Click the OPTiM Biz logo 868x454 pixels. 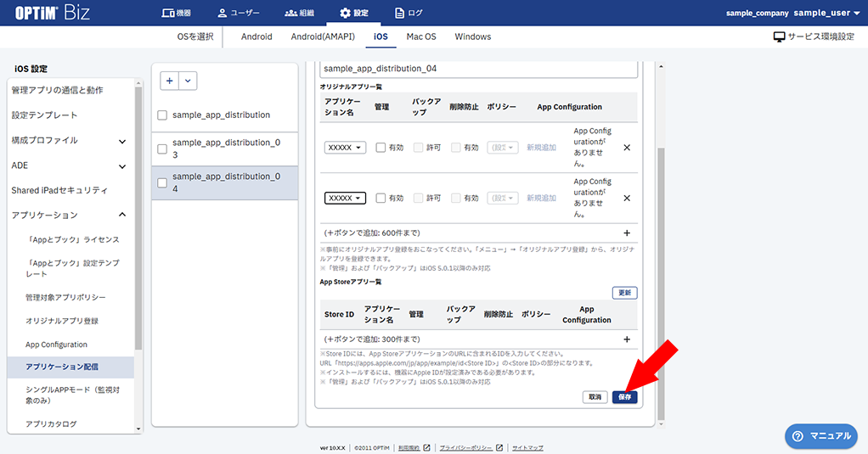(x=52, y=13)
